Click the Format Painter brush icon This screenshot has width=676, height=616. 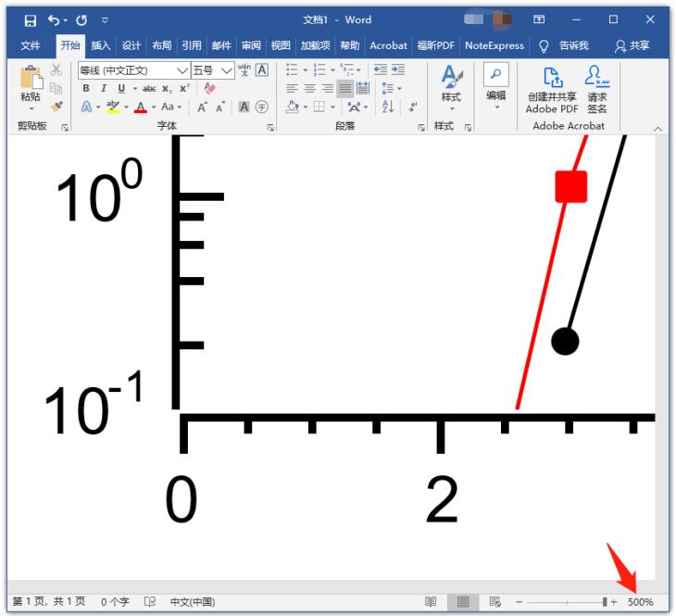coord(56,107)
